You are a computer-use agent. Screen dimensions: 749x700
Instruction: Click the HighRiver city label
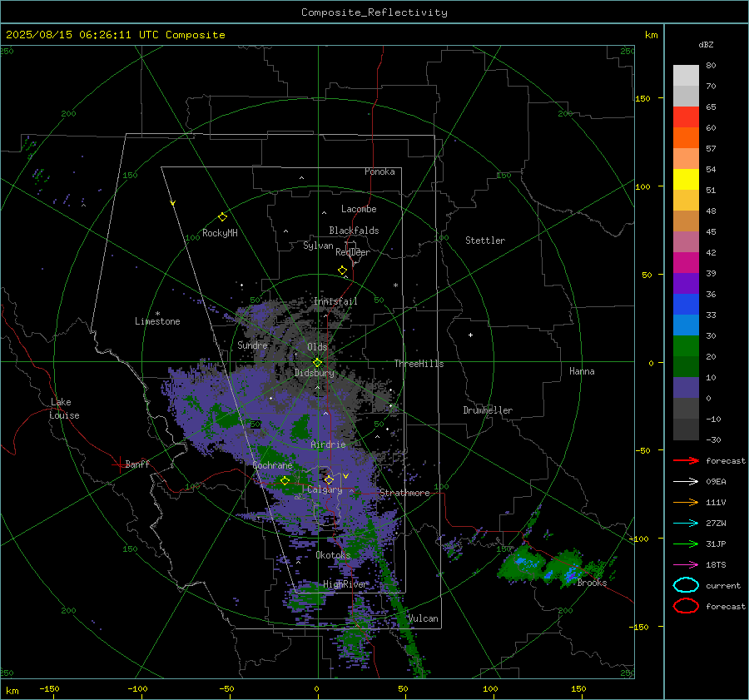tap(345, 584)
